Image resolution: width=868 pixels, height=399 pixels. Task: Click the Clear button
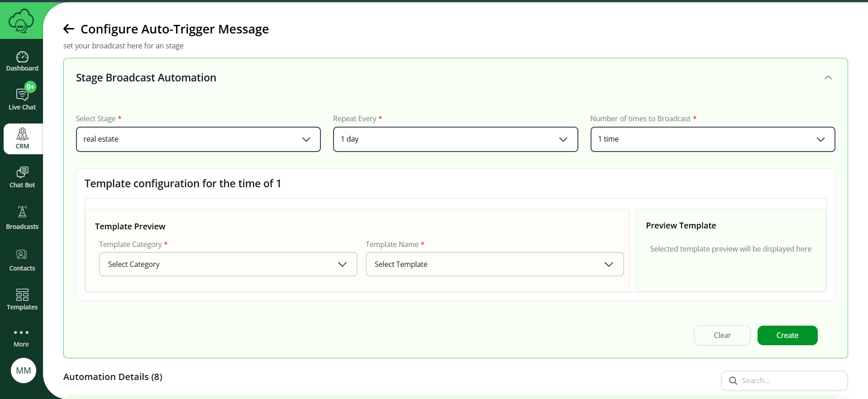point(722,335)
